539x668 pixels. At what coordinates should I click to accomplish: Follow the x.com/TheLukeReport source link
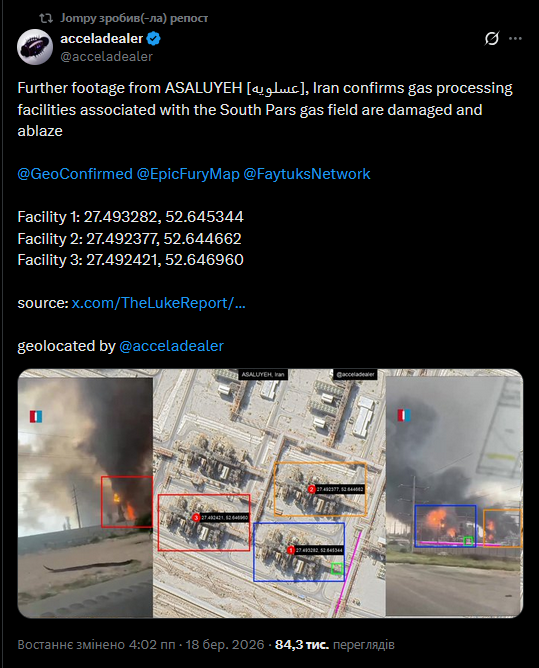click(159, 303)
